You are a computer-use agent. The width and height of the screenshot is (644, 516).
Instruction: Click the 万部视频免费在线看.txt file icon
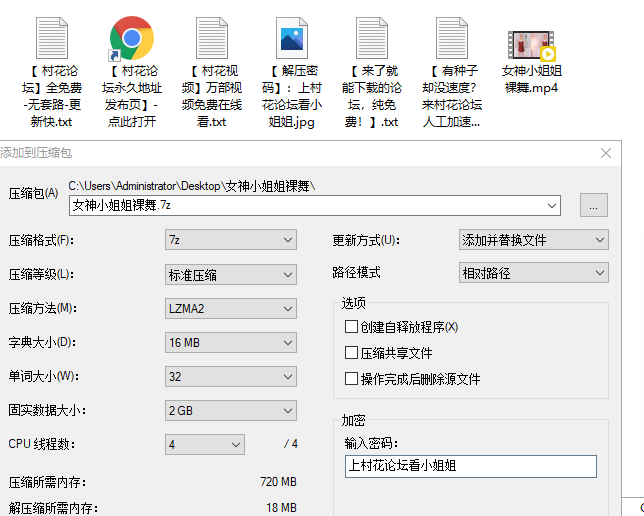pyautogui.click(x=211, y=38)
